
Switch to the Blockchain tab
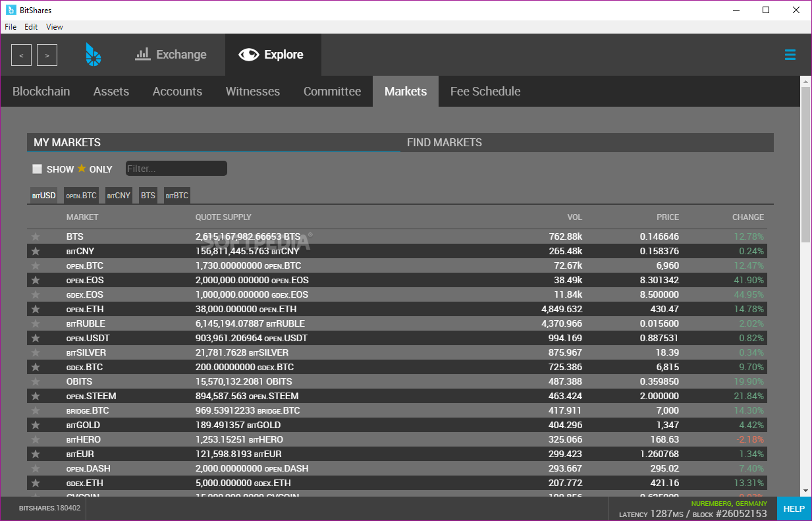click(x=41, y=92)
